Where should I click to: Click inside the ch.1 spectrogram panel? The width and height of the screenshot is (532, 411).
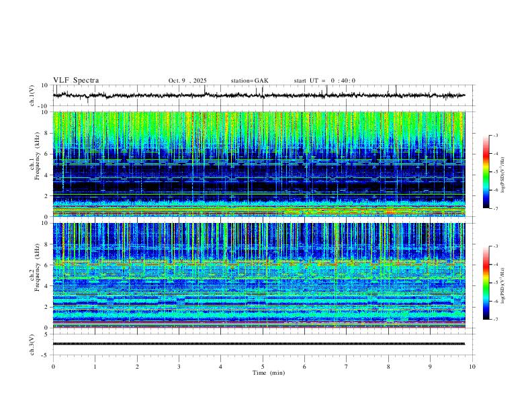259,164
